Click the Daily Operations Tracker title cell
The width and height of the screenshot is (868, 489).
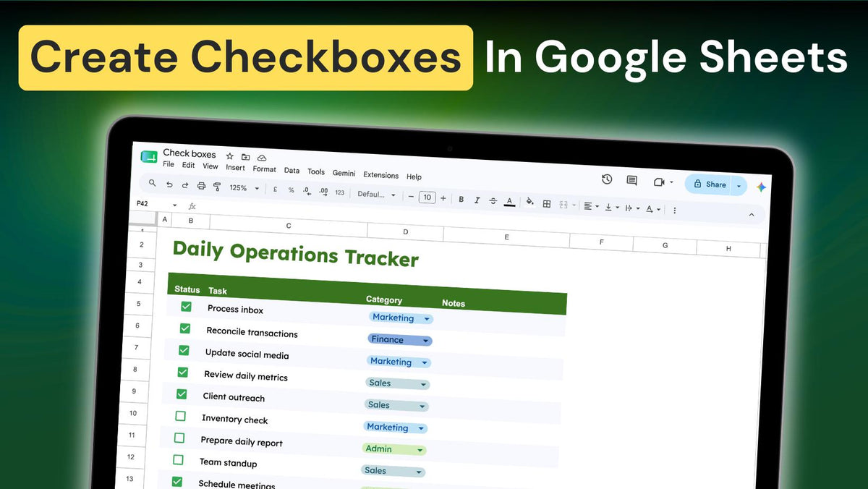pos(295,253)
